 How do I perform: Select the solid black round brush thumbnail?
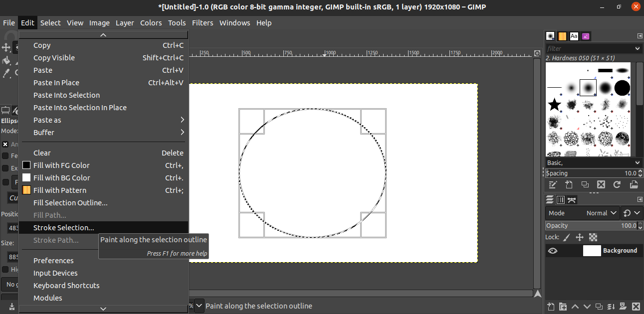622,88
